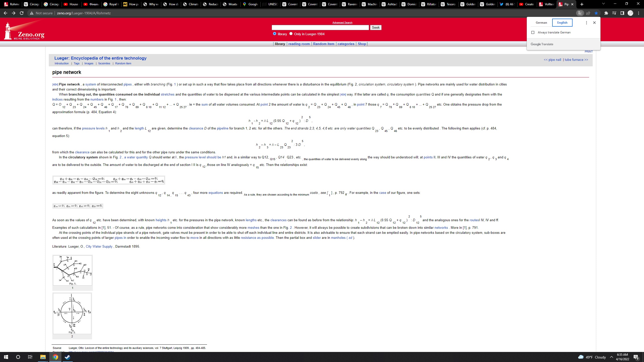Click the share page icon

(x=588, y=13)
